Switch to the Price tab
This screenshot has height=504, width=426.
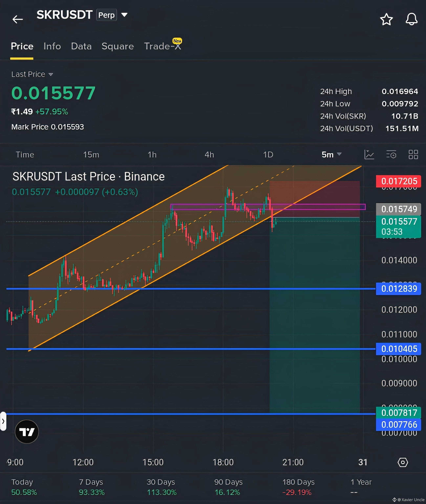click(22, 46)
